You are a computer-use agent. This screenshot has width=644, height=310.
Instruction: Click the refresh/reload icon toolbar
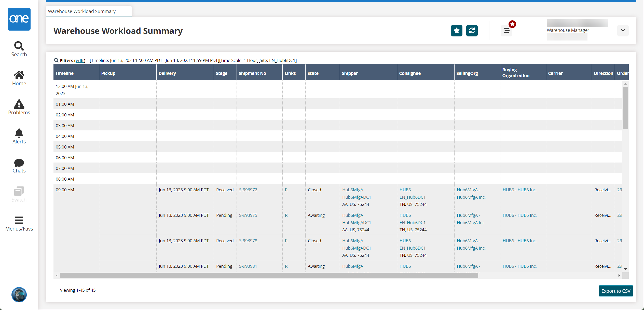point(472,31)
